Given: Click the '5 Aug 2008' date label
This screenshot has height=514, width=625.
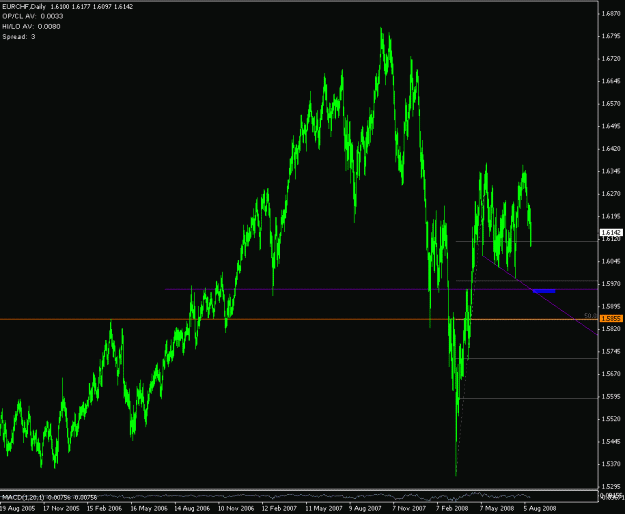Looking at the screenshot, I should [539, 508].
